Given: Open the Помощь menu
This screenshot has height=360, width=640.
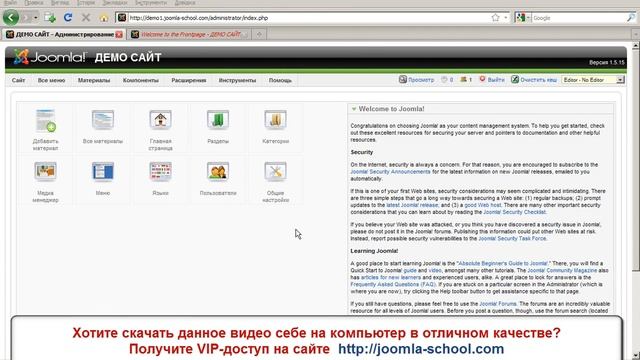Looking at the screenshot, I should [280, 80].
